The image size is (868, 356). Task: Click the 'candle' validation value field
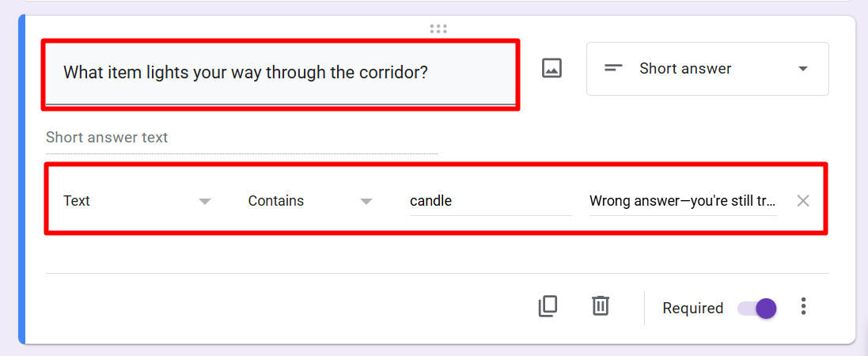(x=490, y=201)
